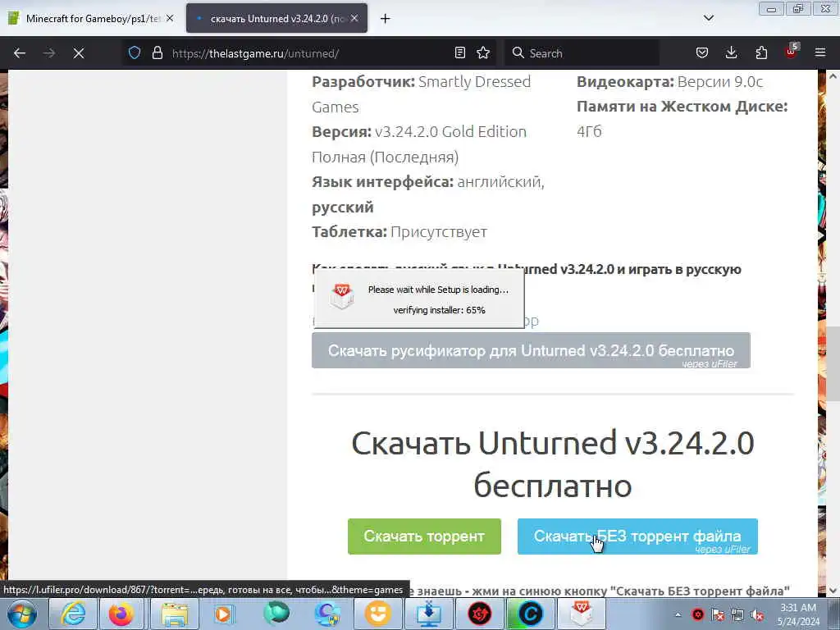Click the 'Please wait while Setup is loading' text
The height and width of the screenshot is (630, 840).
click(x=438, y=290)
